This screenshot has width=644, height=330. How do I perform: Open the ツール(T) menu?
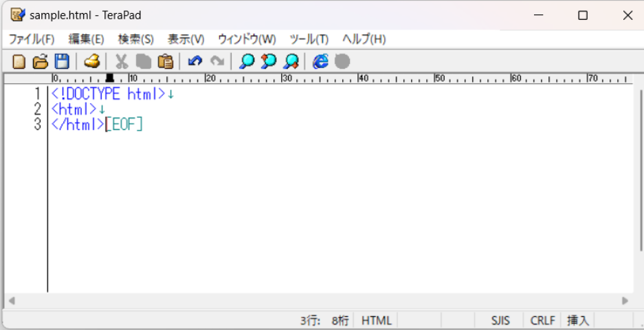click(x=309, y=39)
